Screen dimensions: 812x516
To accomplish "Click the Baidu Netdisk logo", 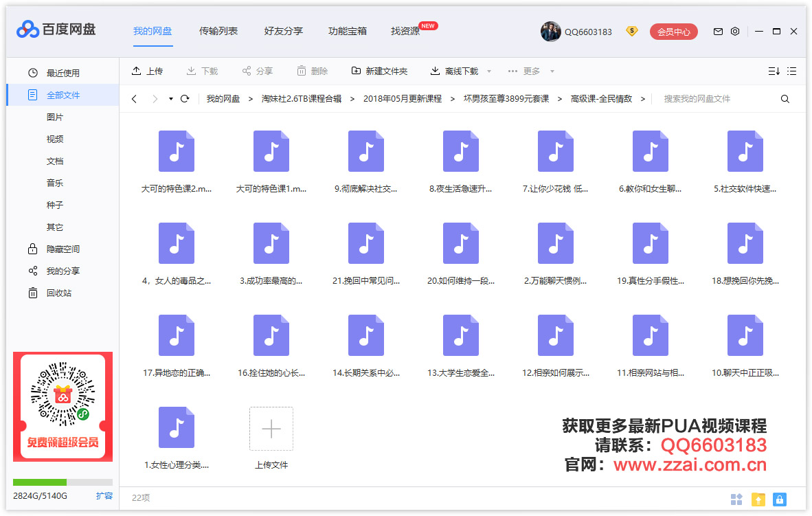I will coord(56,30).
